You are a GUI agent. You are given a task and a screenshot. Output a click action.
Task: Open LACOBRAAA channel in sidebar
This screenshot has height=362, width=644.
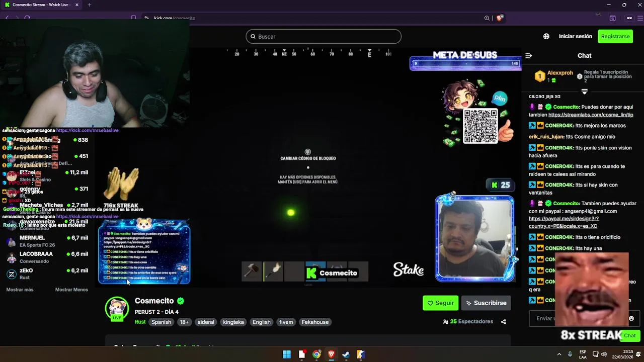coord(48,257)
